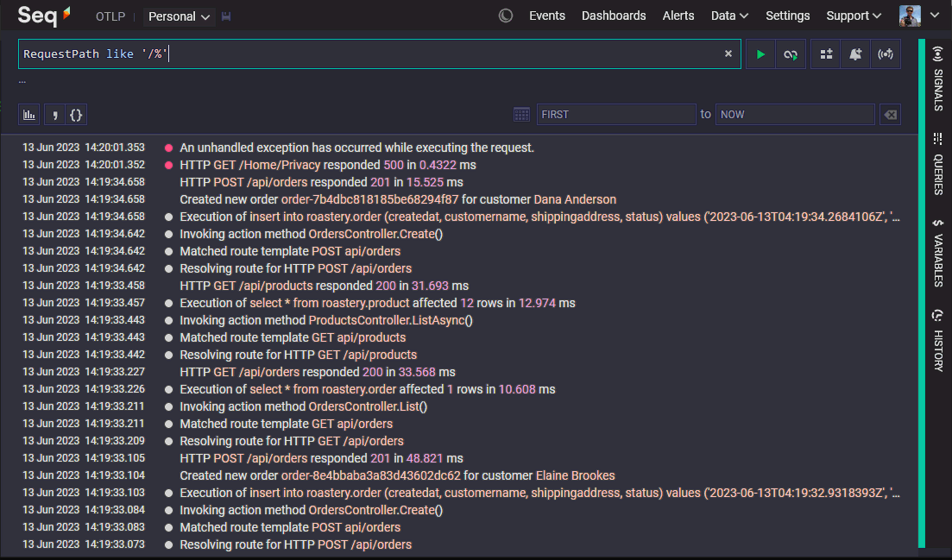Screen dimensions: 952x560
Task: Open the Variables side panel
Action: [x=938, y=253]
